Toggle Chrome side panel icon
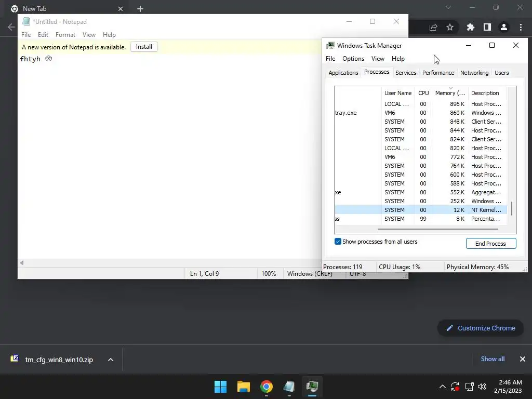 [487, 27]
